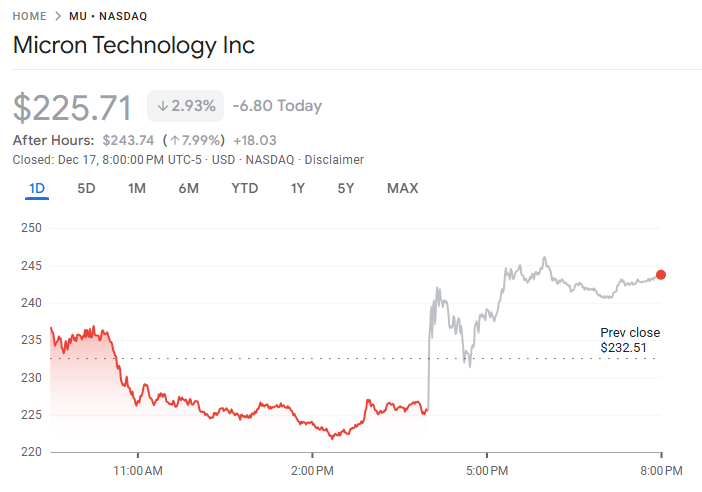This screenshot has width=702, height=492.
Task: Click the red after-hours endpoint dot
Action: tap(661, 275)
